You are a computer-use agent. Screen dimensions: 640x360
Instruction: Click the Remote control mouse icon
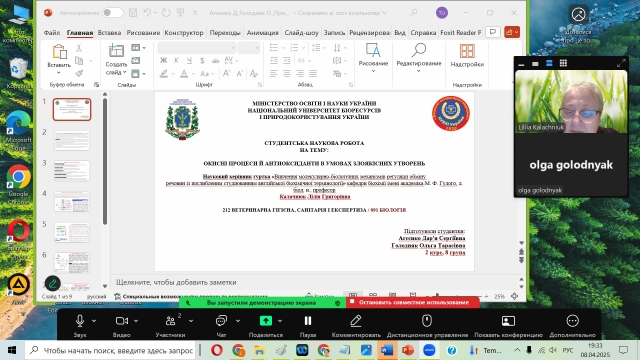click(427, 321)
